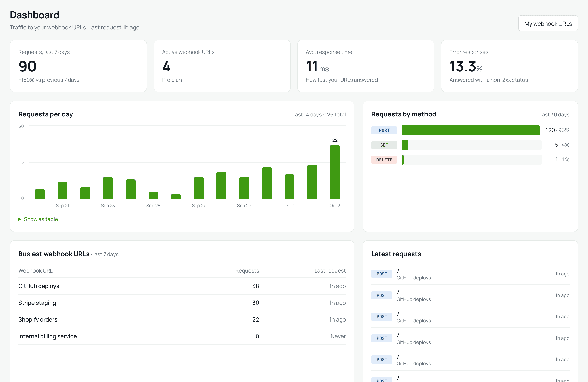The width and height of the screenshot is (588, 382).
Task: Click the bar above Sep 27
Action: click(199, 188)
